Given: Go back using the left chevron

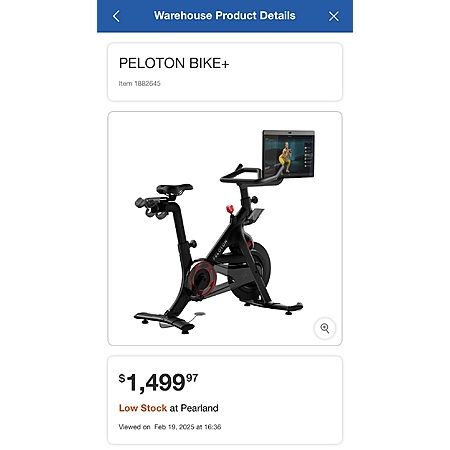Looking at the screenshot, I should click(116, 16).
